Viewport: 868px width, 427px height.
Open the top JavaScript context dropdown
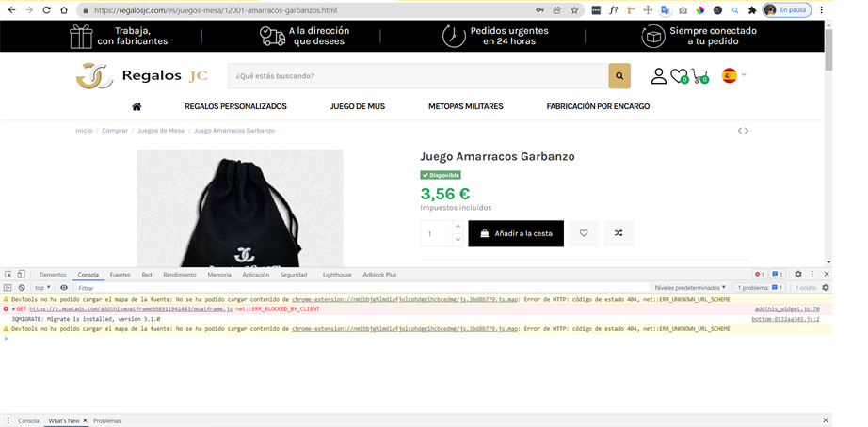(42, 288)
